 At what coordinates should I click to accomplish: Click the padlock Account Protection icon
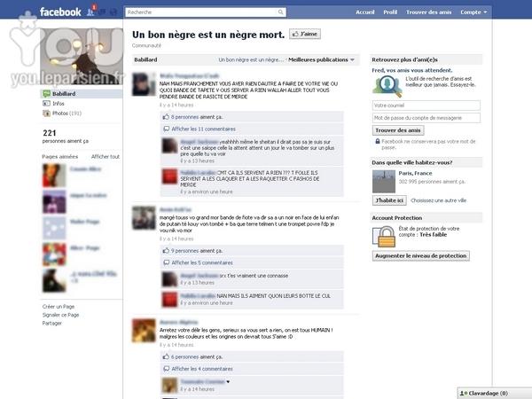(x=385, y=236)
